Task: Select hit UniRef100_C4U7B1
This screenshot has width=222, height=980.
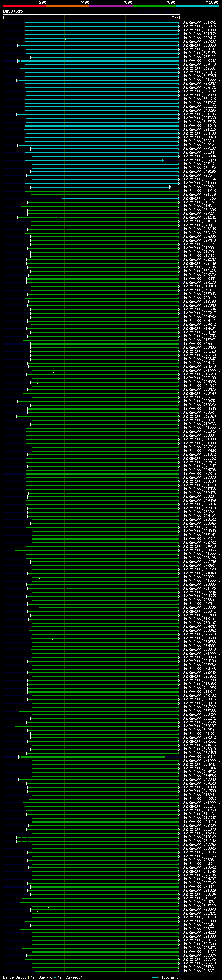Action: pos(199,902)
